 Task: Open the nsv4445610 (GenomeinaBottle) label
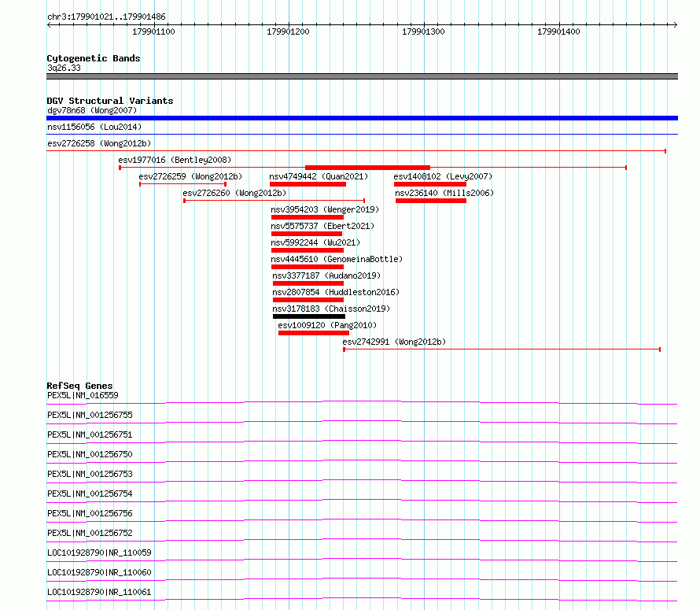[337, 259]
